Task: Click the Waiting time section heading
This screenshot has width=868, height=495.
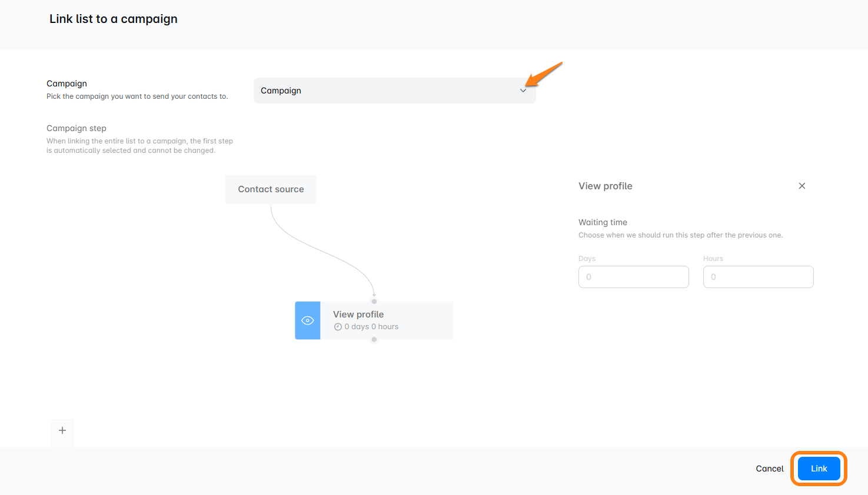Action: click(603, 222)
